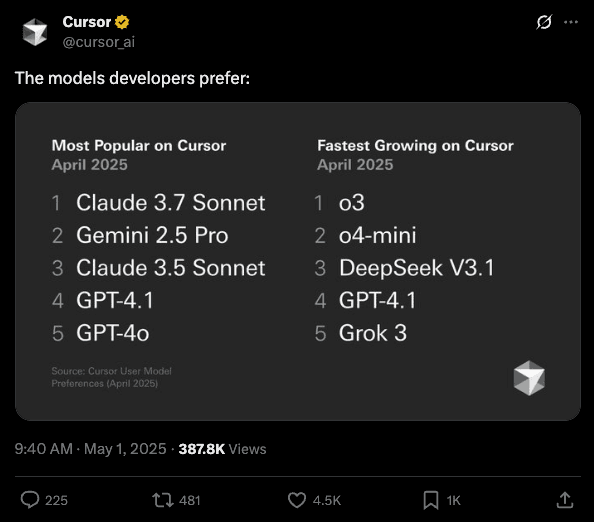
Task: Like the tweet with heart icon
Action: coord(297,500)
